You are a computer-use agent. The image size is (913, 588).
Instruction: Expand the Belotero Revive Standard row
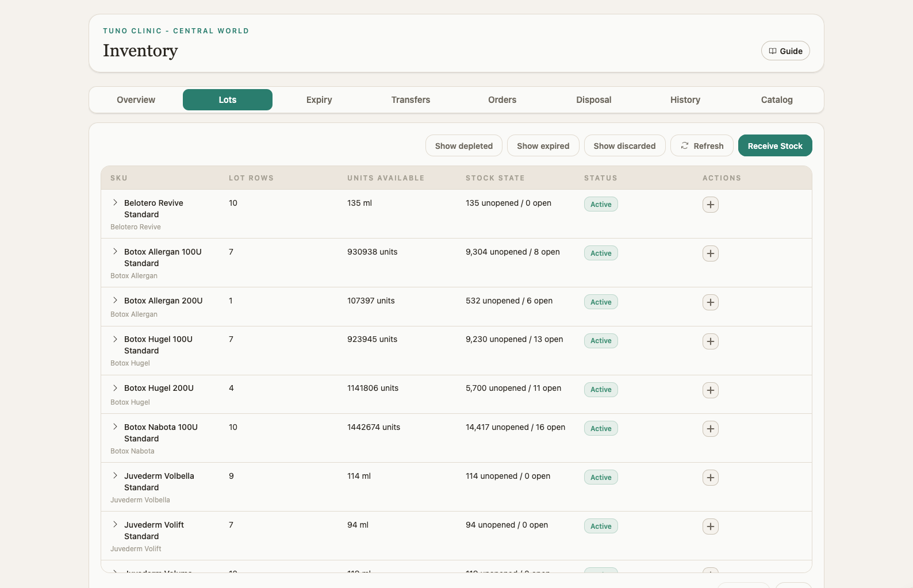point(115,203)
